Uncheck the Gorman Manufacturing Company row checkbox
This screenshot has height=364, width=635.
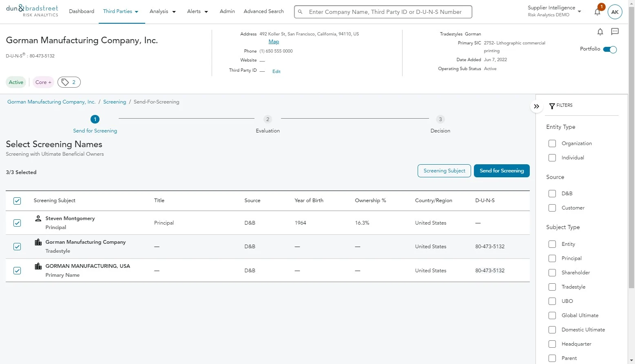pyautogui.click(x=17, y=247)
